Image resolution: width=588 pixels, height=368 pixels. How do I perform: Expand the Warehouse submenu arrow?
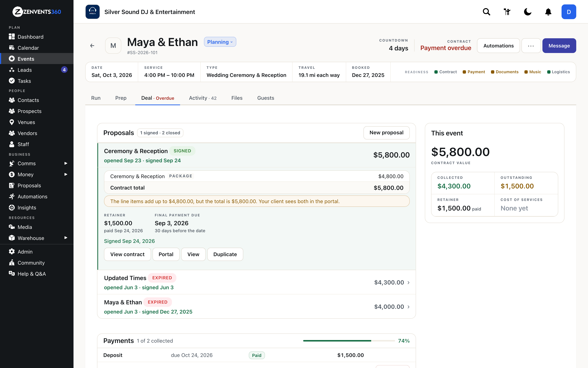point(66,238)
